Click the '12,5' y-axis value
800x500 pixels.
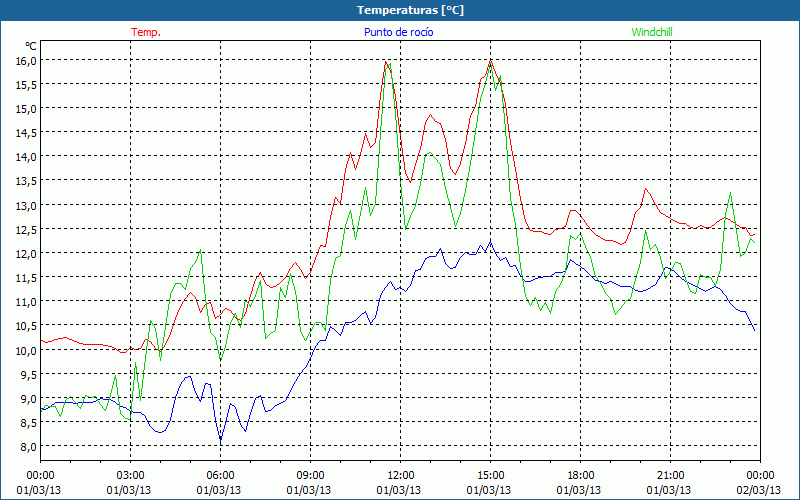coord(27,230)
